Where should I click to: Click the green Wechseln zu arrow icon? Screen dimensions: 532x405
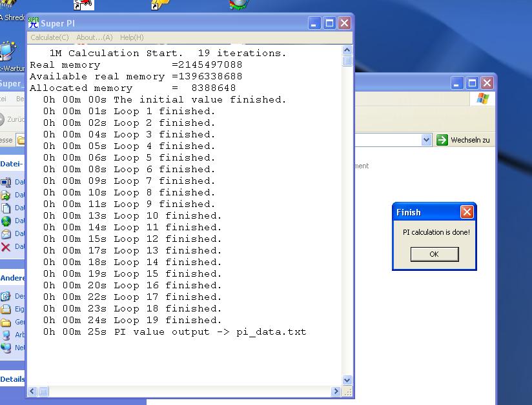click(x=442, y=140)
